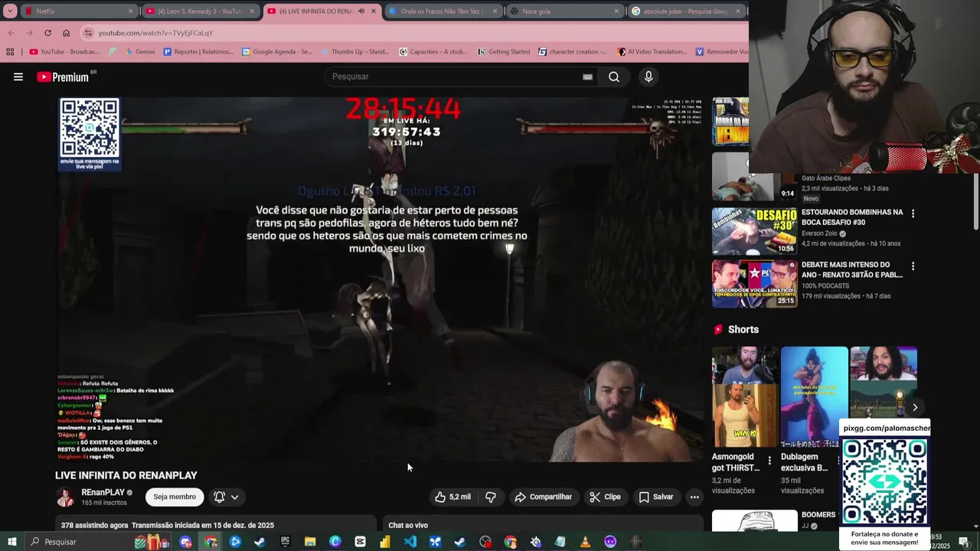
Task: Expand notification bell options dropdown
Action: pyautogui.click(x=234, y=497)
